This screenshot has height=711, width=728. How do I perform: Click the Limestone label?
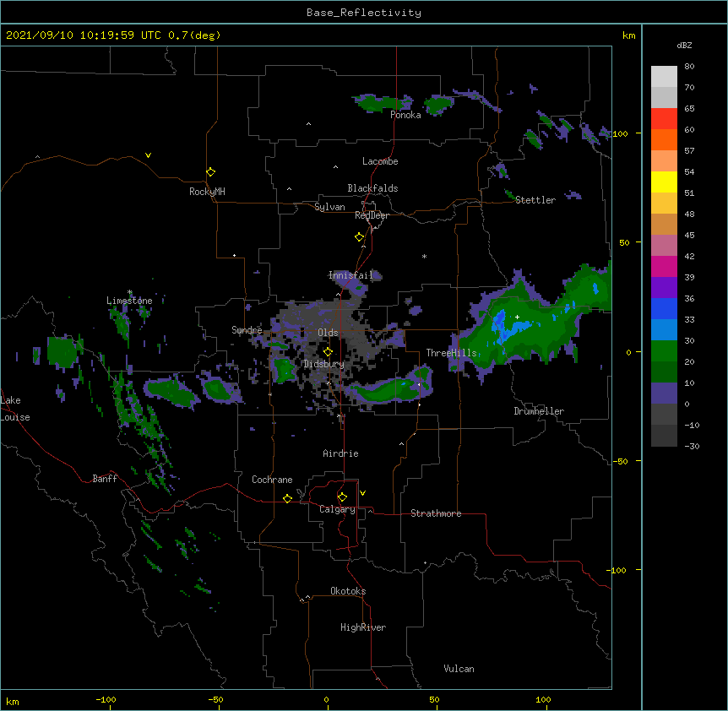[x=129, y=301]
